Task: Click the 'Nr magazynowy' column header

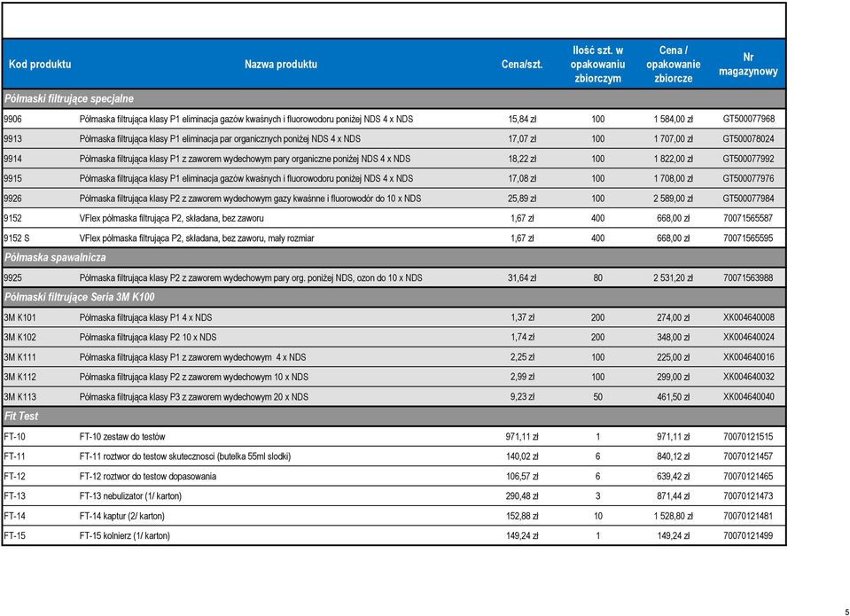Action: 748,64
